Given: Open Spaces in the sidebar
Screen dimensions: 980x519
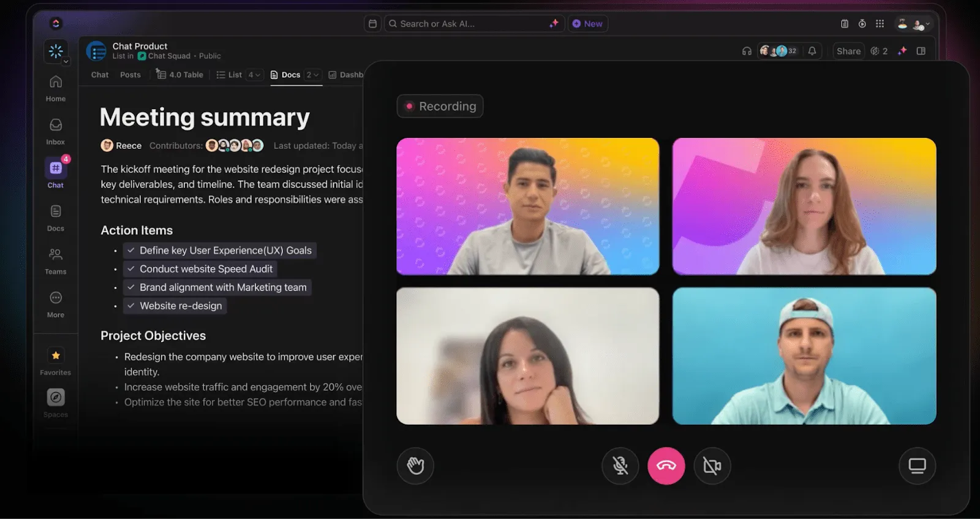Looking at the screenshot, I should [56, 403].
